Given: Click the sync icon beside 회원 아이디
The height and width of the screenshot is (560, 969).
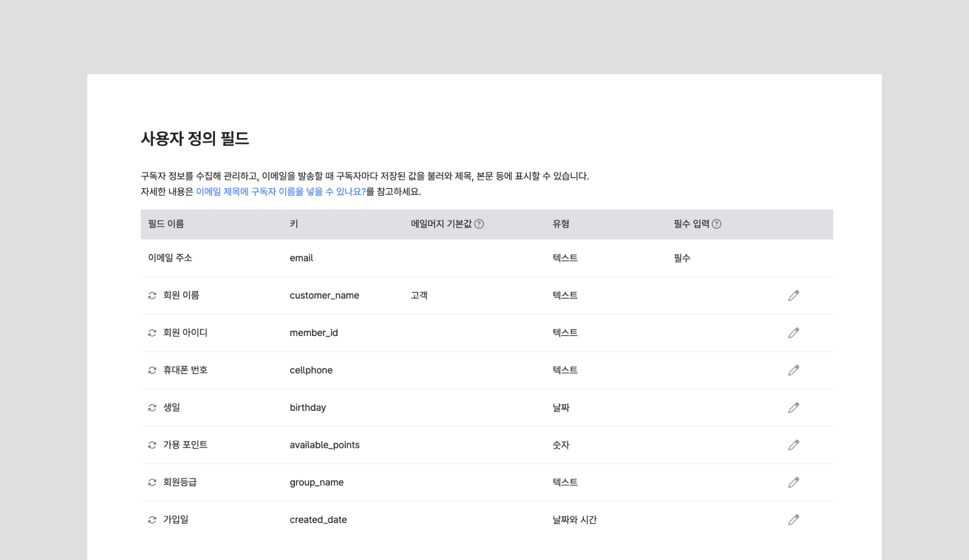Looking at the screenshot, I should click(152, 333).
